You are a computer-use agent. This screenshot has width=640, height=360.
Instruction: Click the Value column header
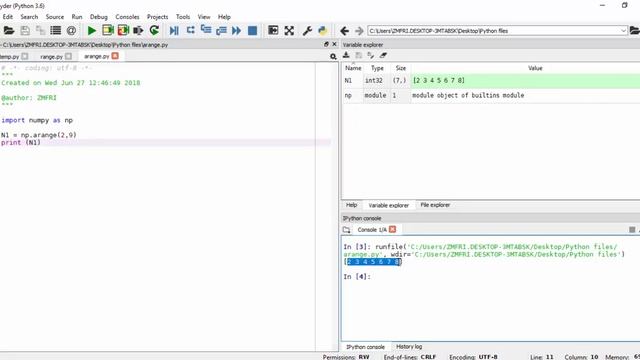point(535,68)
